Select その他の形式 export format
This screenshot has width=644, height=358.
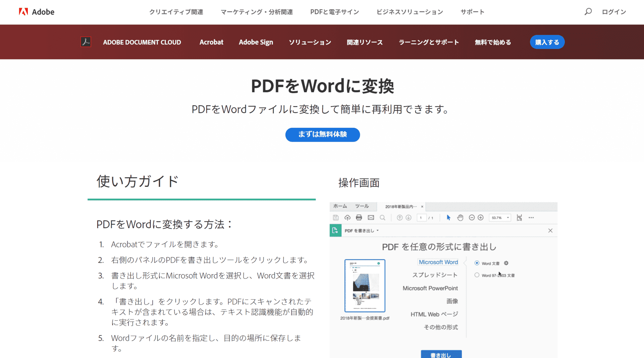441,327
